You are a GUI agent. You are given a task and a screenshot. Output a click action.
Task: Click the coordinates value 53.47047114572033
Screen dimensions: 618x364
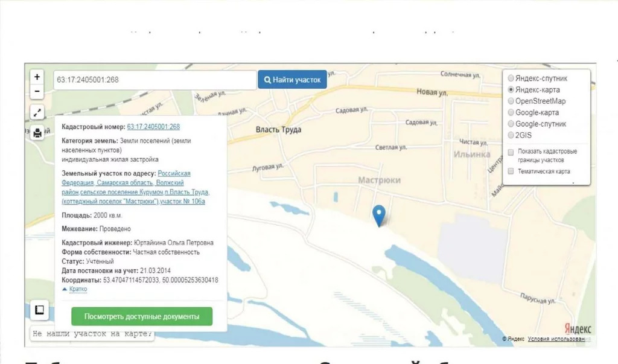(x=131, y=280)
